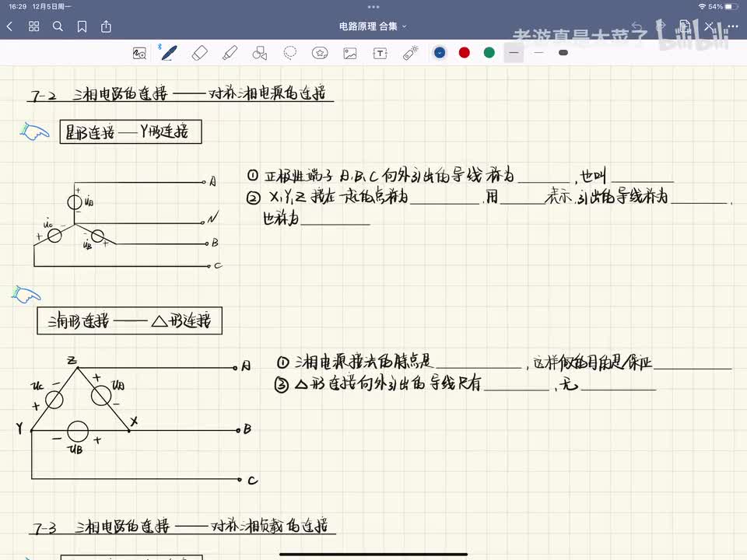747x560 pixels.
Task: Select the thin stroke thickness
Action: coord(538,52)
